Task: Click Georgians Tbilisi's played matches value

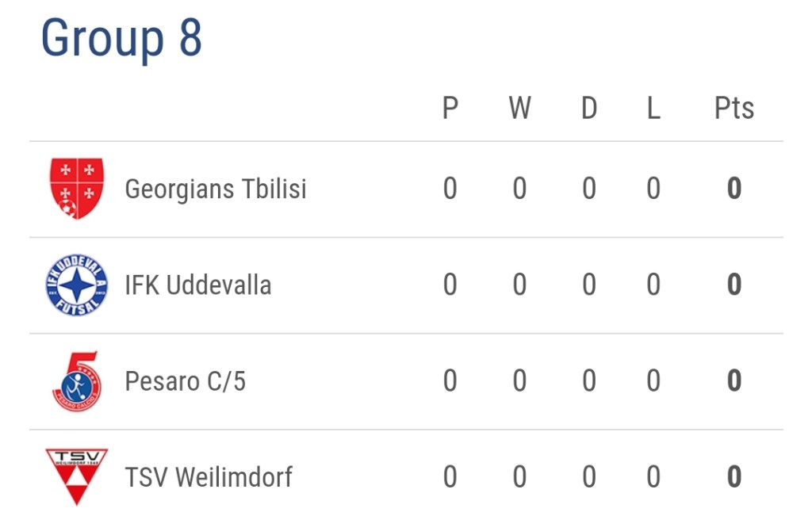Action: pyautogui.click(x=450, y=189)
